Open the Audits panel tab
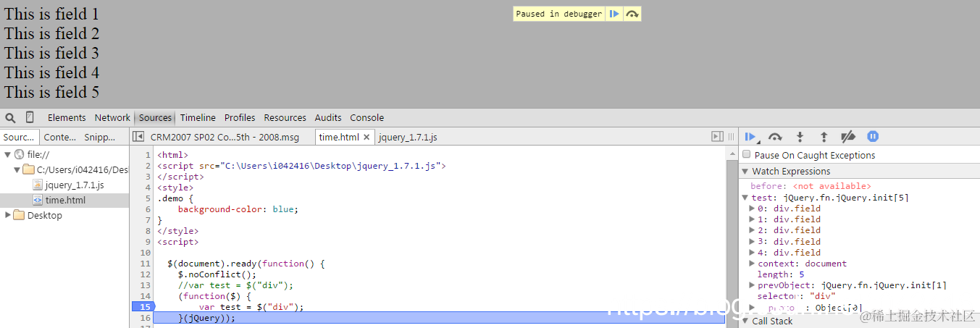980x328 pixels. click(x=328, y=117)
